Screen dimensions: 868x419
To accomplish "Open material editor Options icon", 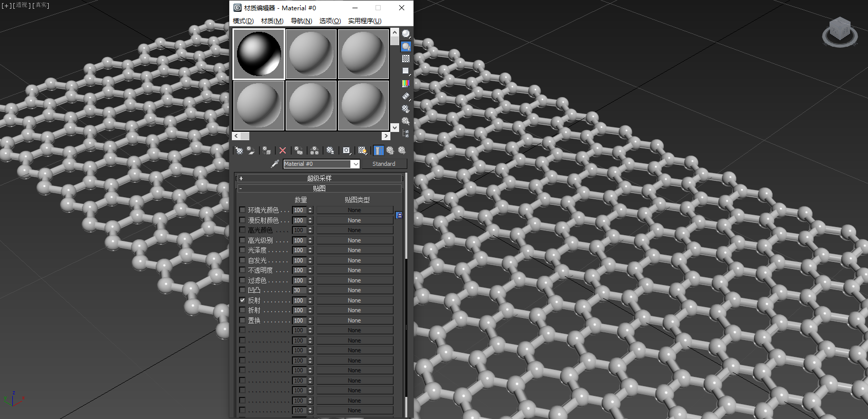I will [406, 109].
